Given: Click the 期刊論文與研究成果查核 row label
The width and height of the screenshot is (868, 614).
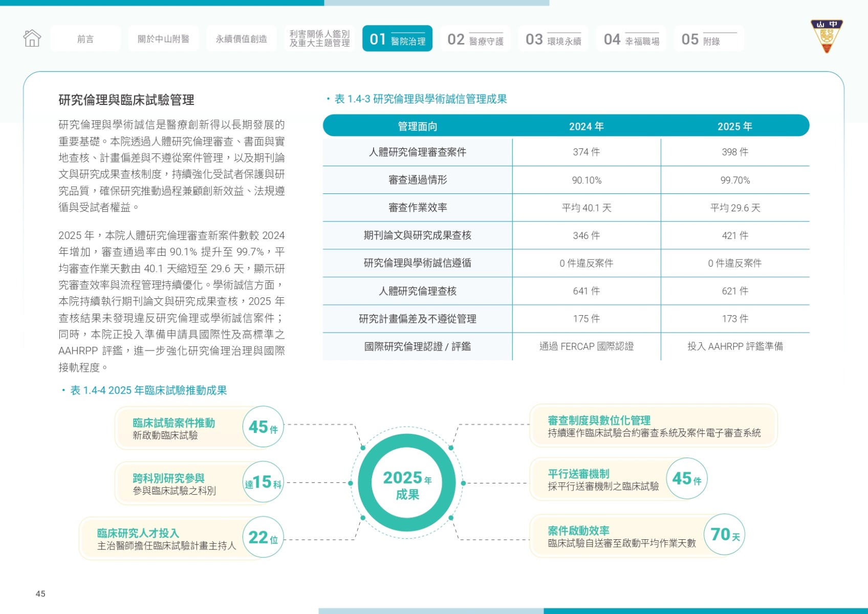Looking at the screenshot, I should coord(418,235).
